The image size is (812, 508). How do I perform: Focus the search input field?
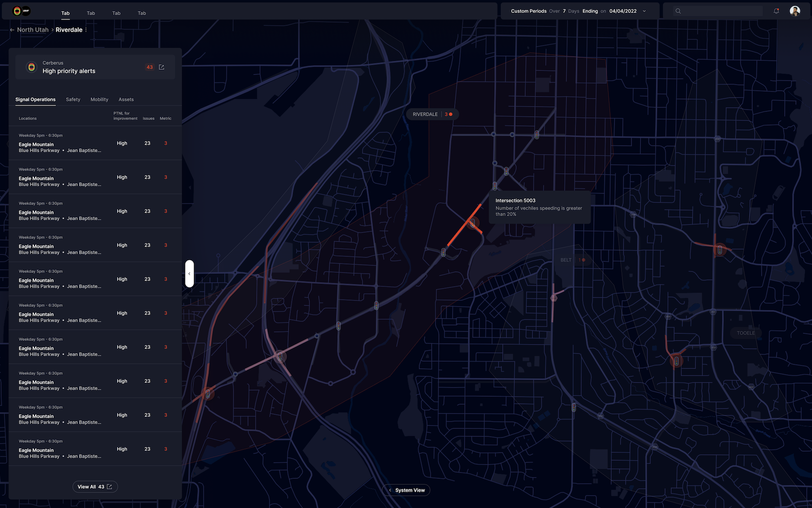click(x=723, y=11)
